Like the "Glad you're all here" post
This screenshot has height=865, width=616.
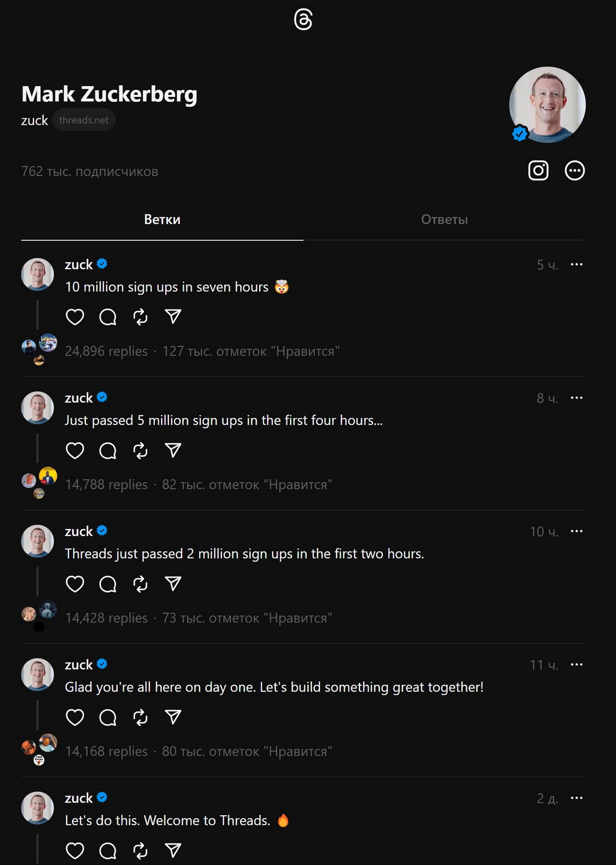75,718
